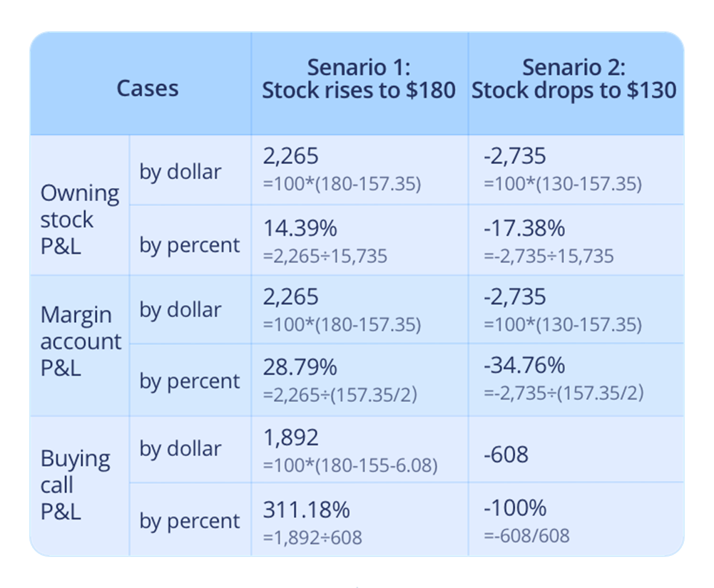This screenshot has height=588, width=714.
Task: Click the =2,265÷15,735 formula text
Action: pyautogui.click(x=325, y=255)
